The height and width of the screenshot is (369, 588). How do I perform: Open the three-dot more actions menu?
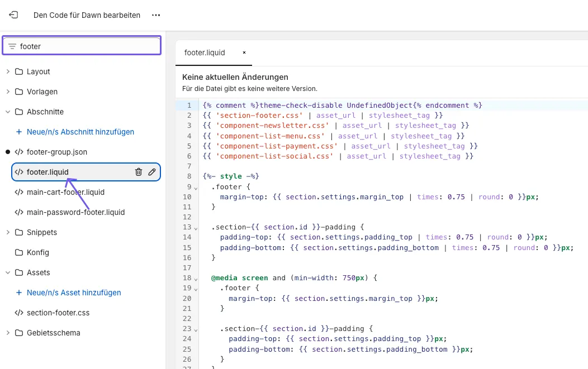(x=156, y=16)
